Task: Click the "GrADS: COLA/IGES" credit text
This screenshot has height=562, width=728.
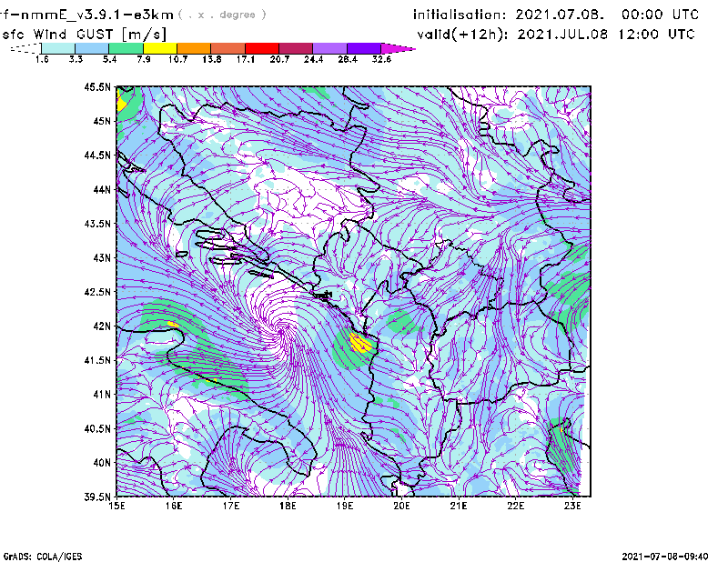Action: 43,557
